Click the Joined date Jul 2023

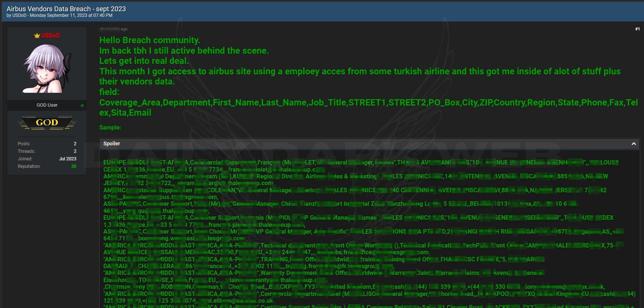tap(68, 159)
